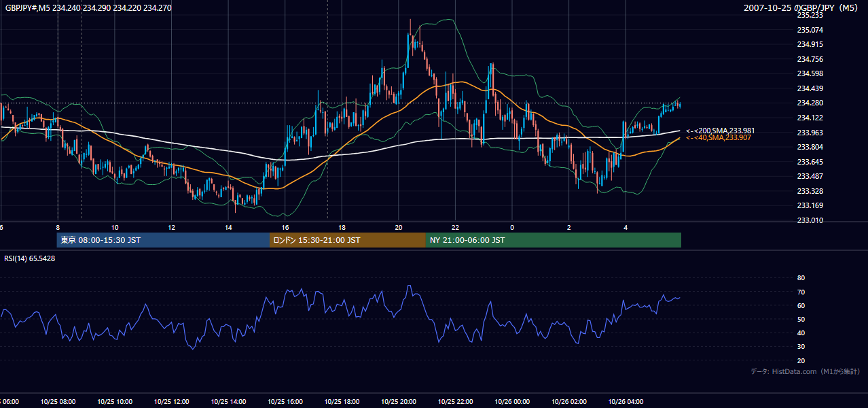Viewport: 868px width, 408px height.
Task: Click hour label 14 under the price chart
Action: tap(228, 227)
